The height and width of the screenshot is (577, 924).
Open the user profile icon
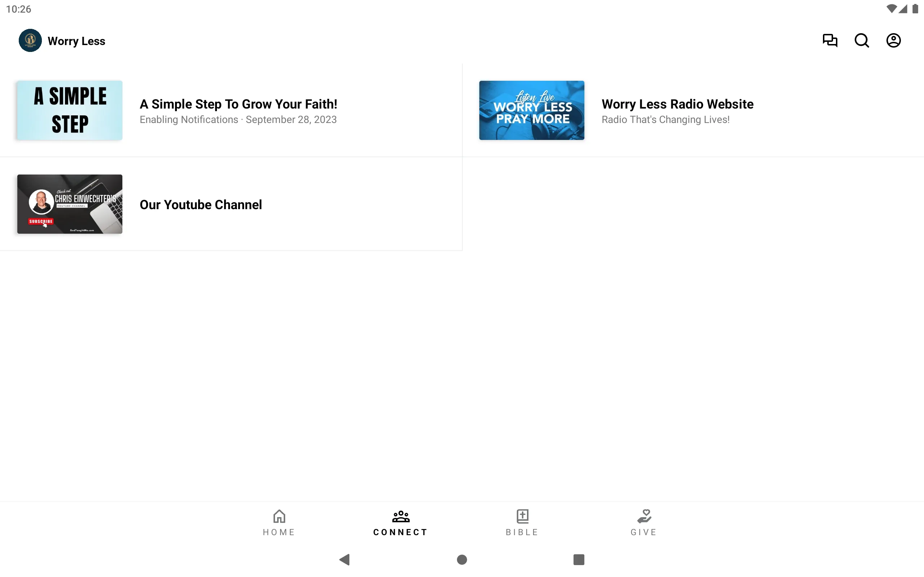pos(893,40)
